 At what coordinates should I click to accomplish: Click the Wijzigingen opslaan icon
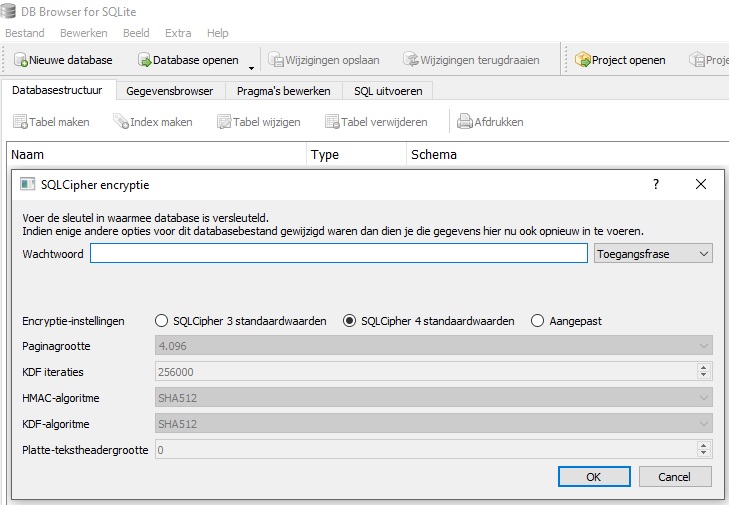(x=276, y=60)
